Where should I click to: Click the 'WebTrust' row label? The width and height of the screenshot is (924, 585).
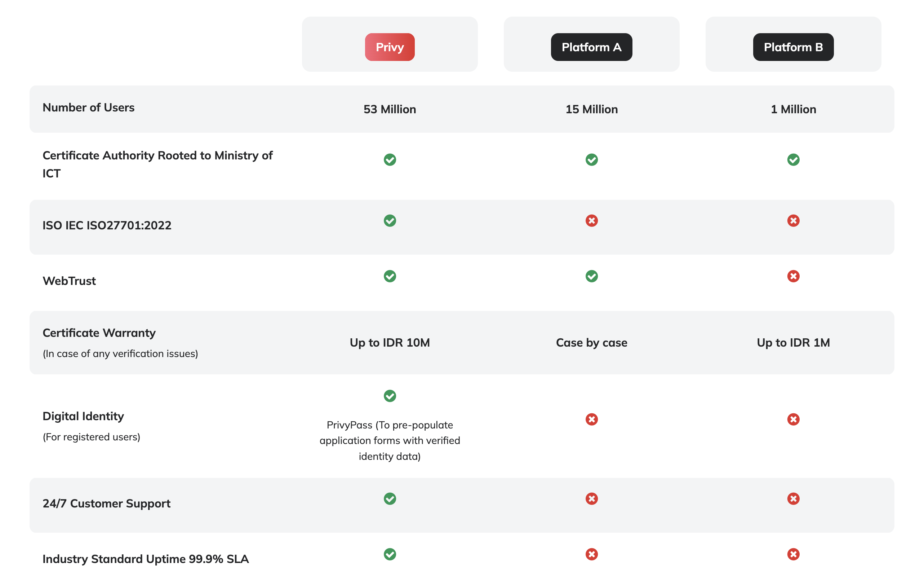coord(70,281)
